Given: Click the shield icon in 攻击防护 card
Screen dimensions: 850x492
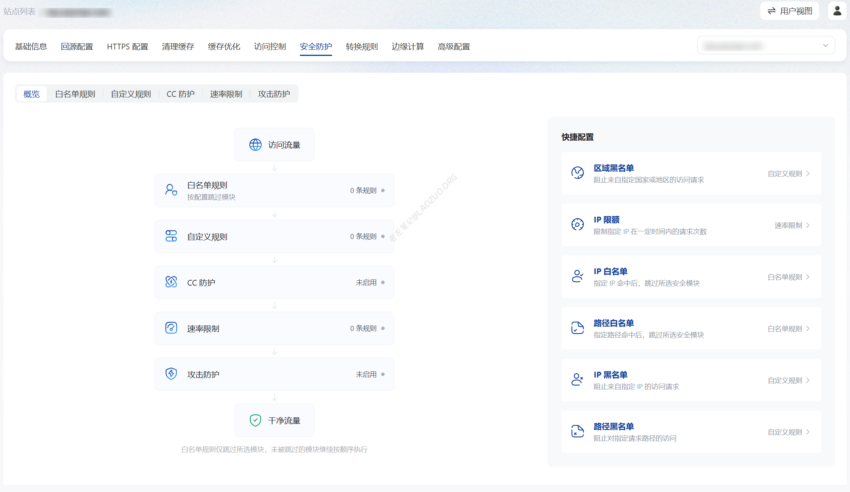Looking at the screenshot, I should 171,374.
